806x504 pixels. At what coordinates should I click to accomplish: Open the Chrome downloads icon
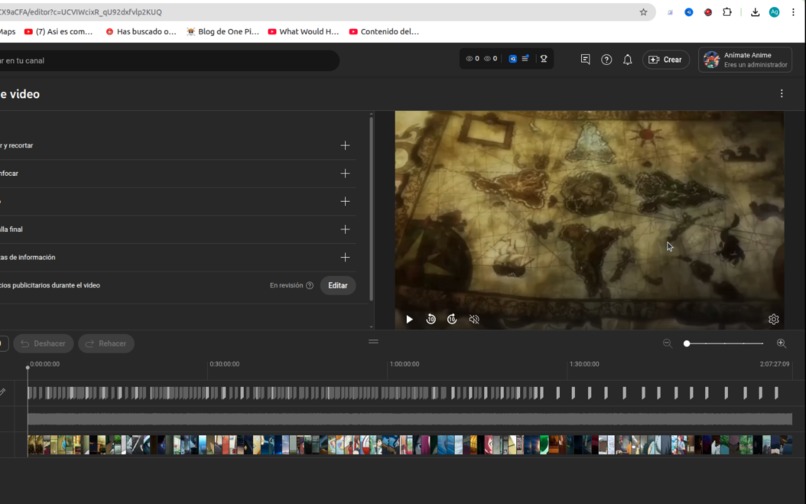(x=755, y=12)
